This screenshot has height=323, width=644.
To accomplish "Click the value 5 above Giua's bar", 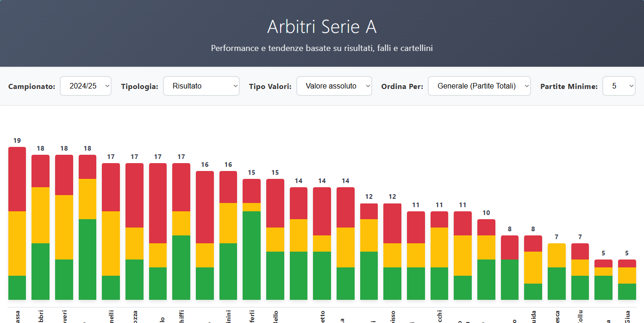I will tap(627, 253).
